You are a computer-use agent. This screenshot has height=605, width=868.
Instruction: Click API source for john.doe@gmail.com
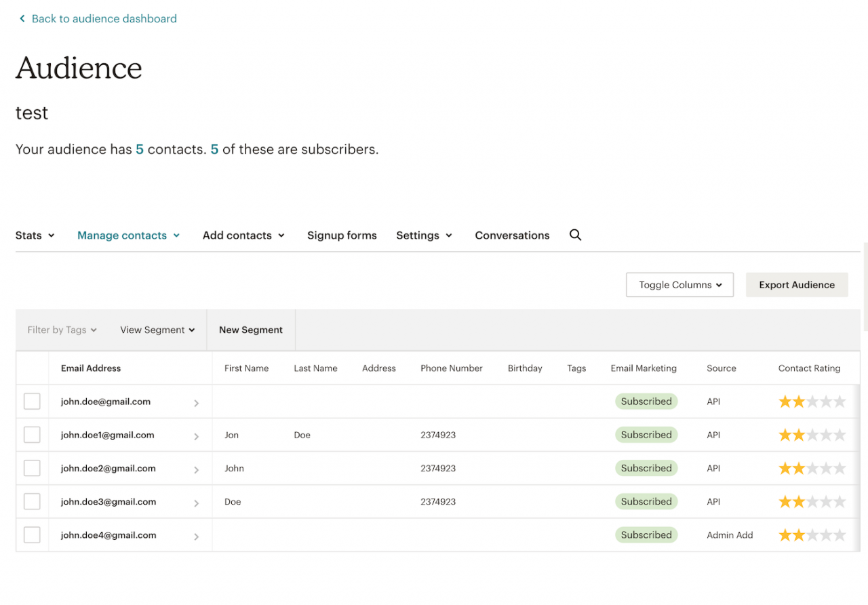[x=713, y=402]
